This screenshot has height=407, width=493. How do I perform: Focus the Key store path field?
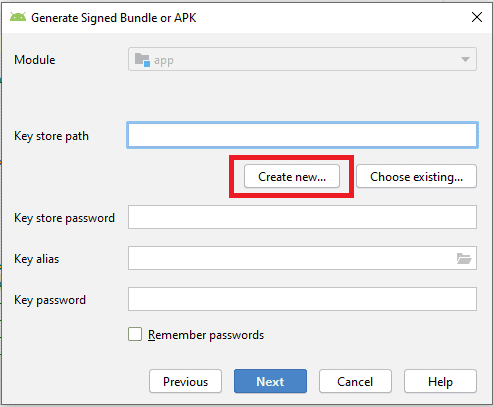coord(302,135)
